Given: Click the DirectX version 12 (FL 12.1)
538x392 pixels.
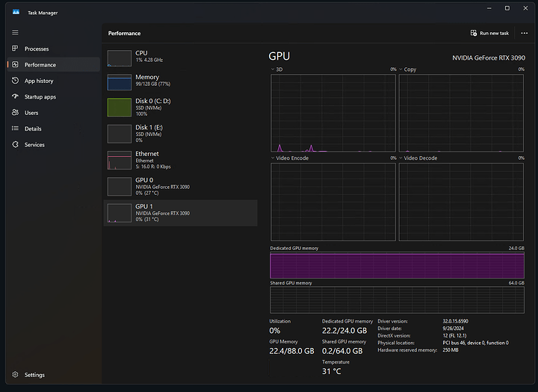Looking at the screenshot, I should [x=454, y=336].
